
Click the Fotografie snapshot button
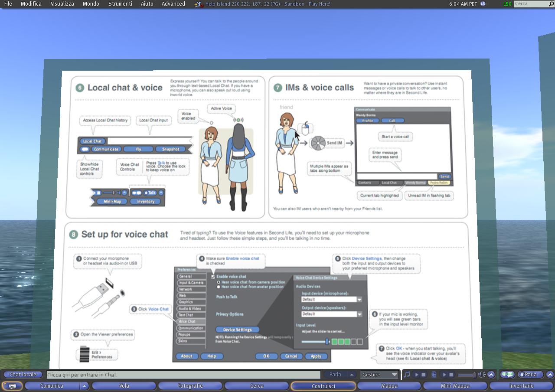(x=190, y=386)
